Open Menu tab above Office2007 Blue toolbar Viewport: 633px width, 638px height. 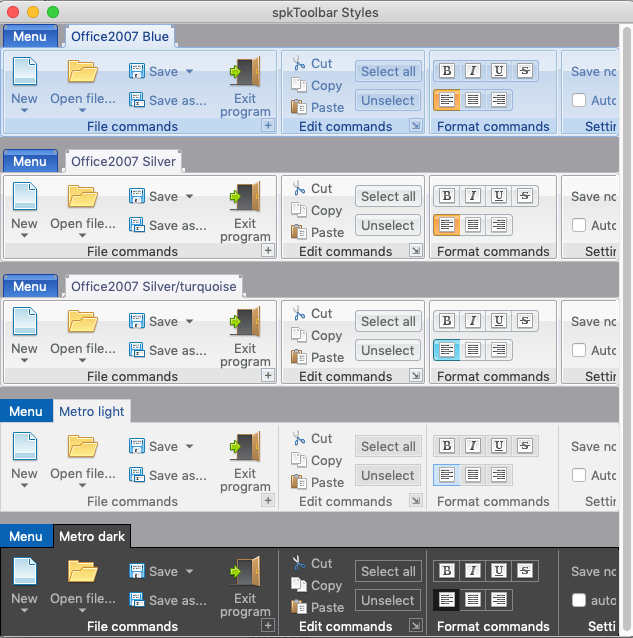point(30,37)
